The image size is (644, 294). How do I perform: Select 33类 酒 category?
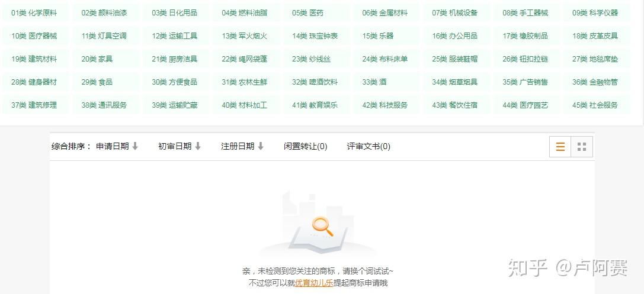coord(374,82)
